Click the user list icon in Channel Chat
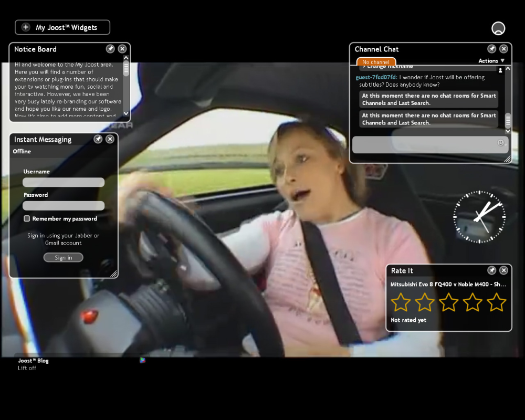This screenshot has width=525, height=420. pos(500,70)
